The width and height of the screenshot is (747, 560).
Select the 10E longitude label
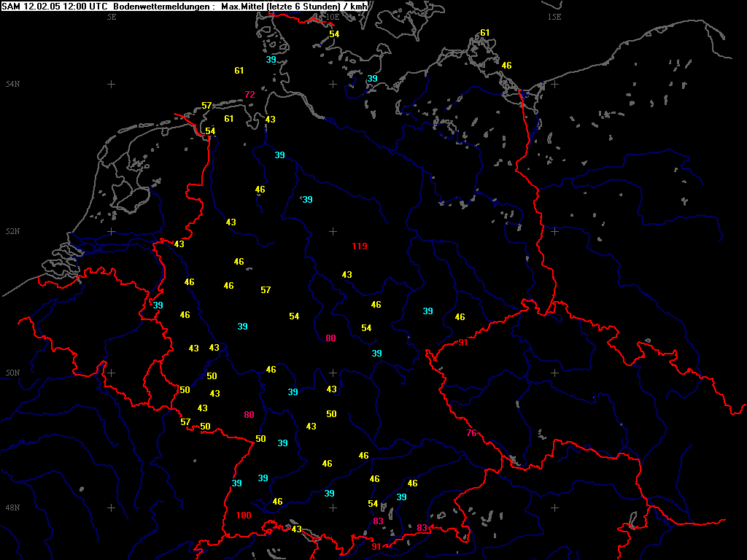point(333,16)
